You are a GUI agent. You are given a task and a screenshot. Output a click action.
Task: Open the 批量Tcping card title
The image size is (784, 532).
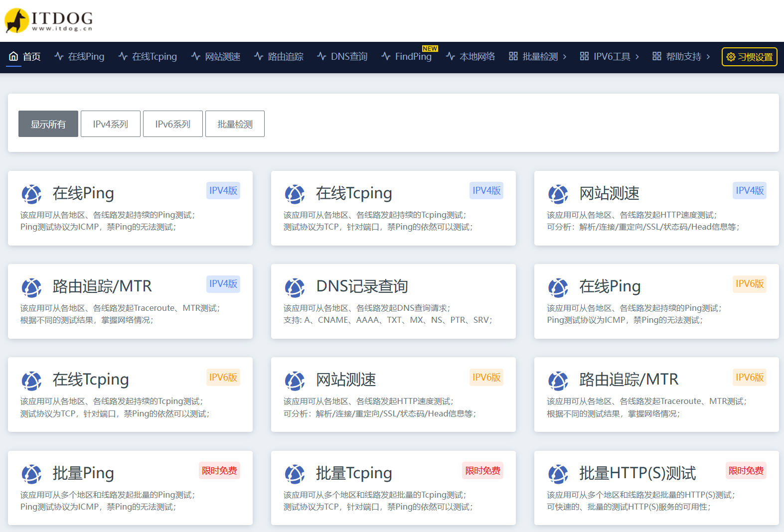354,473
